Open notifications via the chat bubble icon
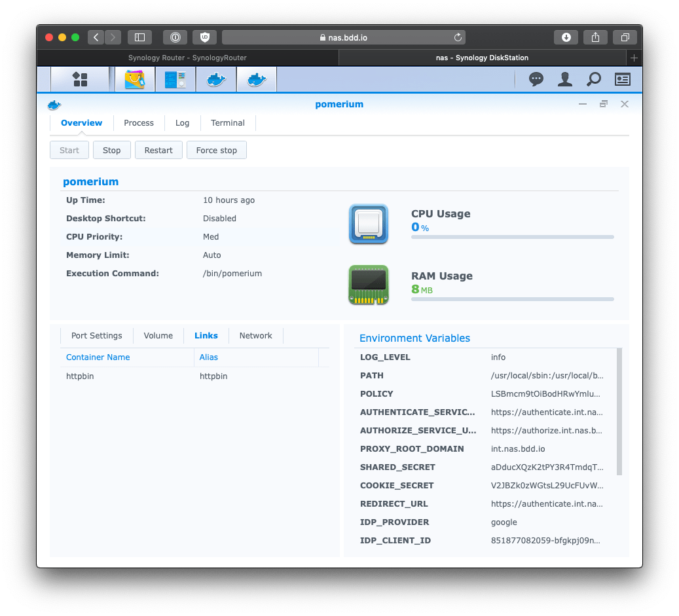 (x=536, y=79)
